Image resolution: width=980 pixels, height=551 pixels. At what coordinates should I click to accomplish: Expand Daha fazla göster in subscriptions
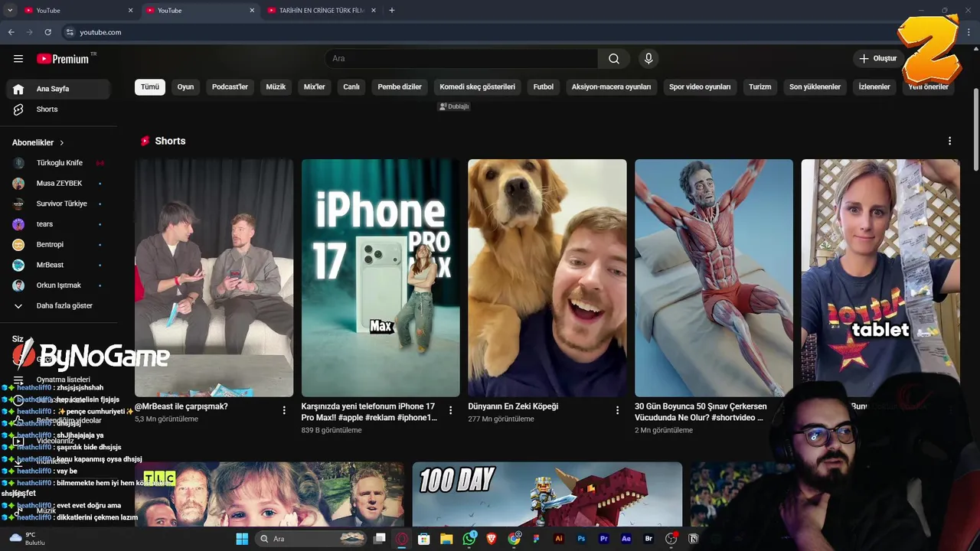coord(58,305)
